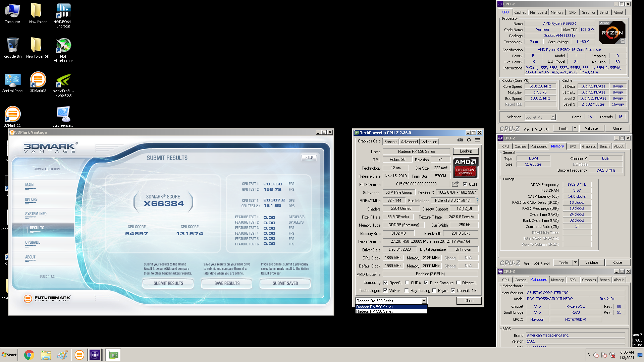Viewport: 644px width, 362px height.
Task: Click the Action Center flag tray icon
Action: [604, 355]
